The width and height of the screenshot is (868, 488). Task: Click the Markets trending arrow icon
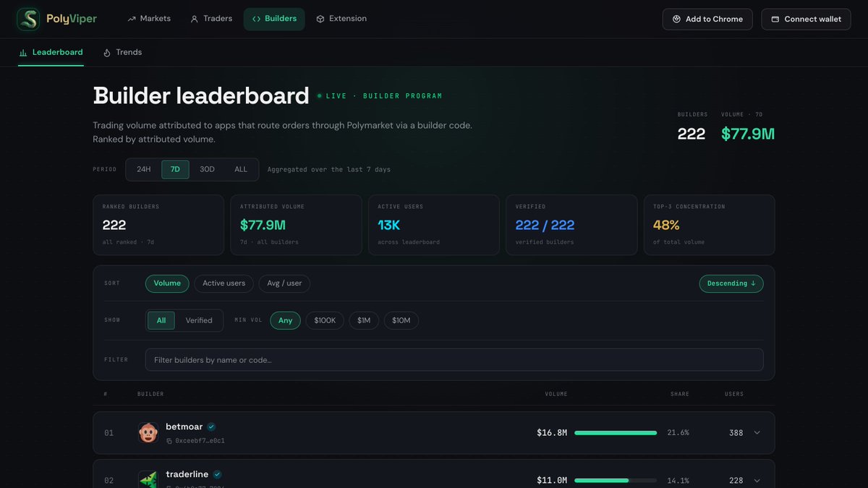pyautogui.click(x=132, y=19)
